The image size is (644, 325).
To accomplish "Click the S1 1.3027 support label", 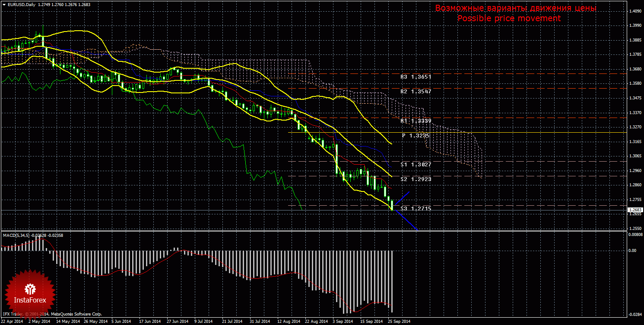I will 416,165.
